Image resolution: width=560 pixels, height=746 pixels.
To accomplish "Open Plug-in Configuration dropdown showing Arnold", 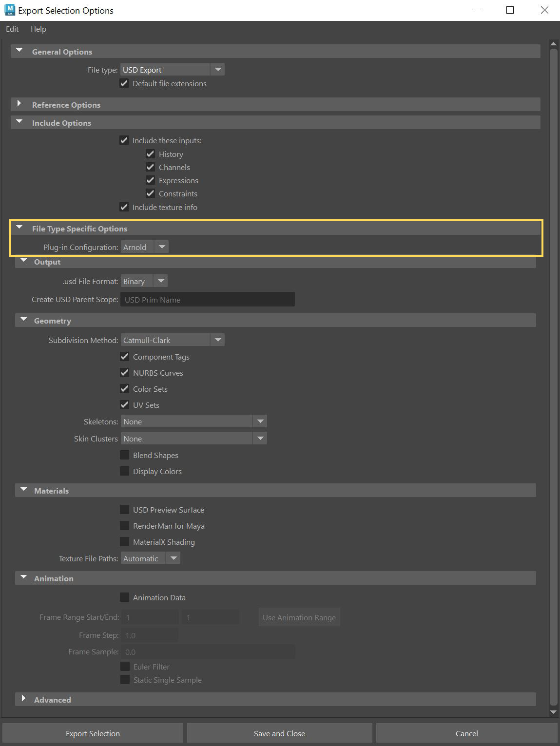I will [144, 247].
